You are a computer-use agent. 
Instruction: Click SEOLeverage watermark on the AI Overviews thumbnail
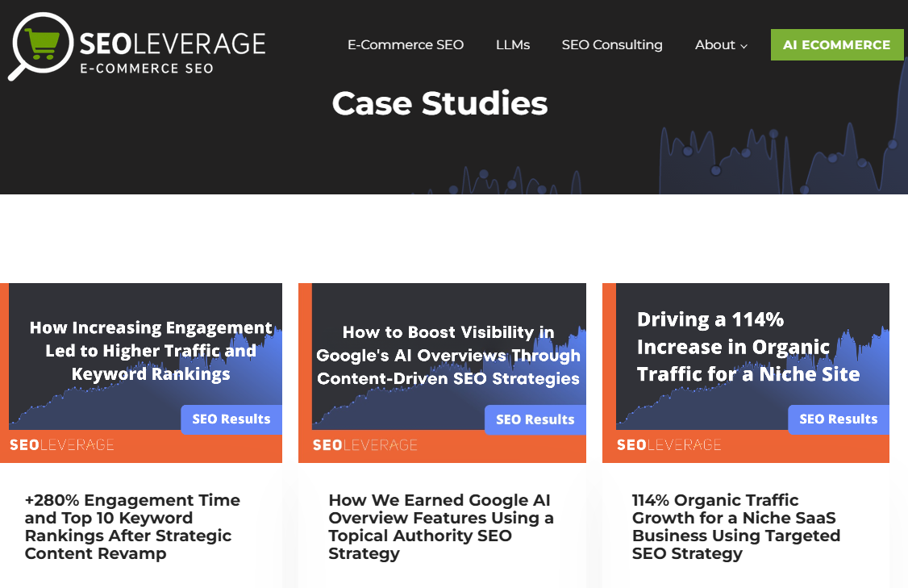pos(364,445)
